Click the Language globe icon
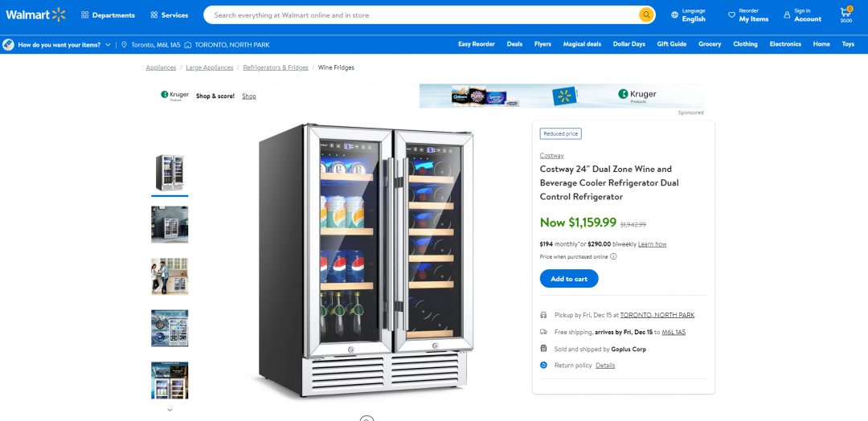868x421 pixels. point(674,15)
